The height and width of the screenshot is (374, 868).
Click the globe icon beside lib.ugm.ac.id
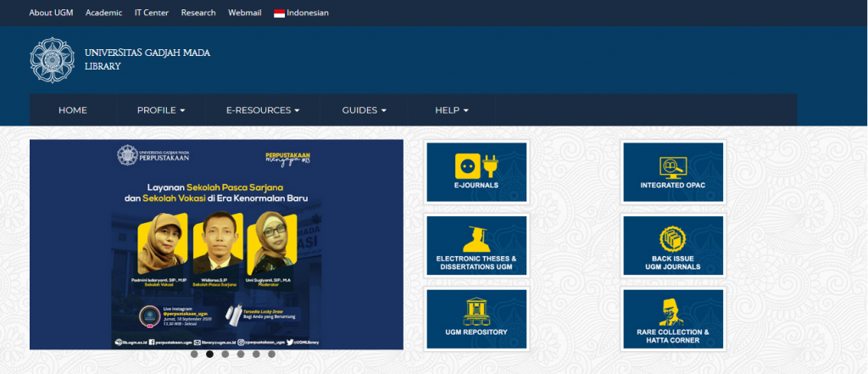click(117, 343)
